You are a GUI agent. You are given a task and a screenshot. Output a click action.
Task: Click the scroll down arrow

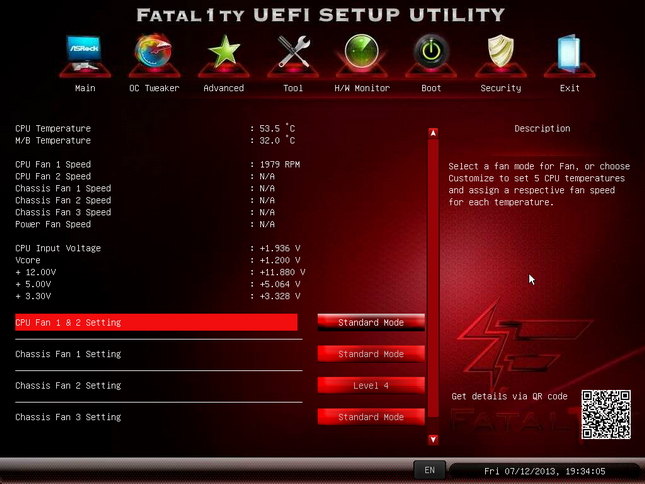433,440
